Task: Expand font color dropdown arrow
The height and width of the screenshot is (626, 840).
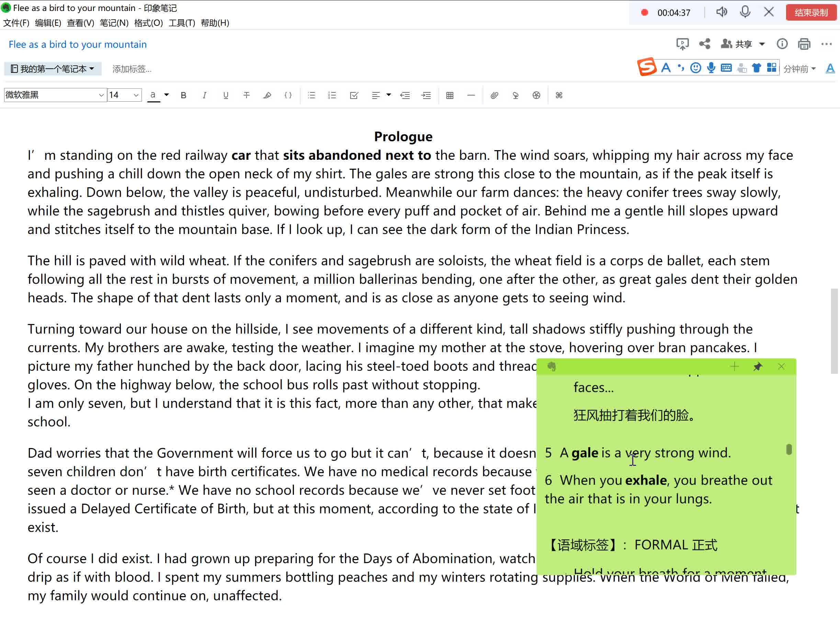Action: click(x=166, y=95)
